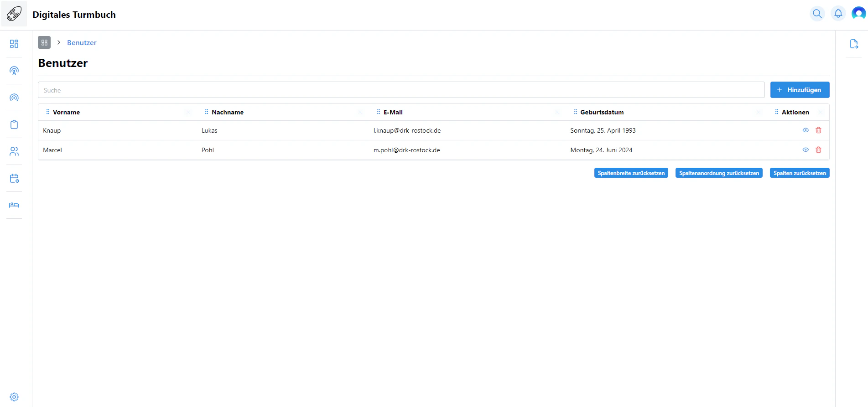
Task: Select the cell reading Lukas
Action: click(x=209, y=130)
